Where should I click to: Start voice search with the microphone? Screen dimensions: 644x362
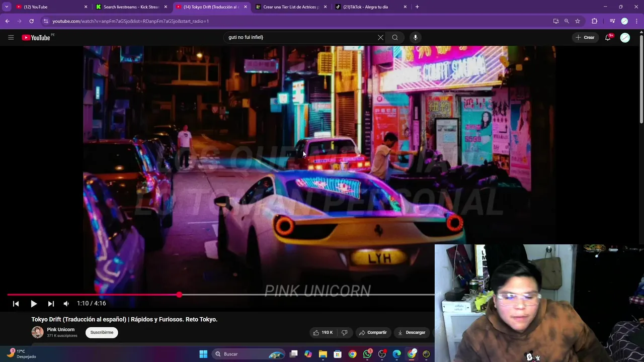click(x=415, y=37)
